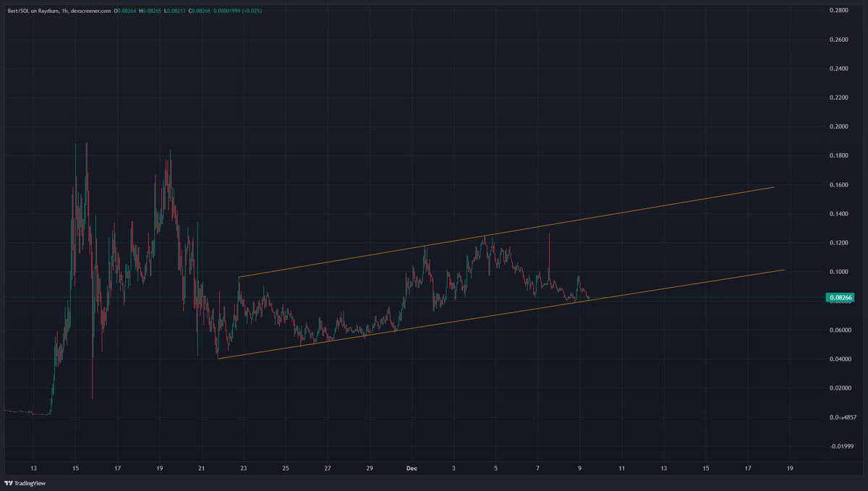
Task: Click the -0.01999 price axis label
Action: pos(840,446)
